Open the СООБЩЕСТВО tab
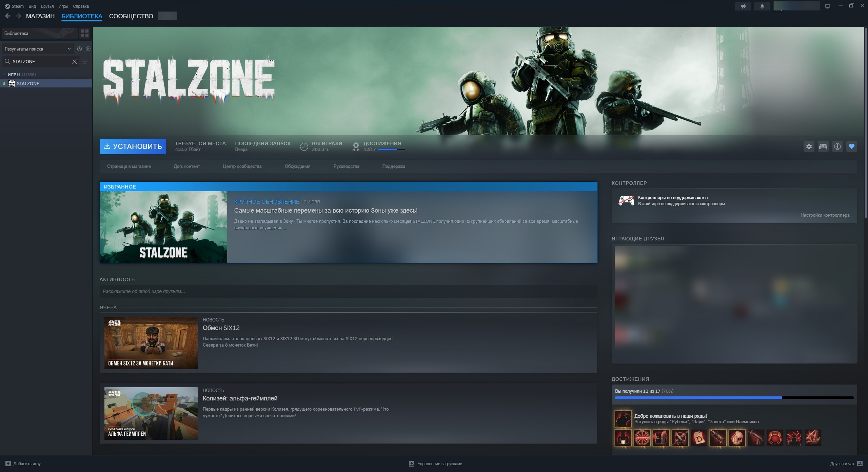This screenshot has height=472, width=868. click(x=131, y=16)
